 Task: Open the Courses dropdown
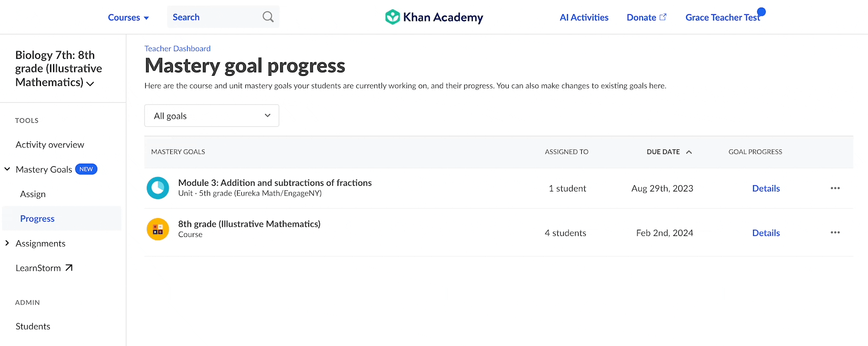click(128, 17)
